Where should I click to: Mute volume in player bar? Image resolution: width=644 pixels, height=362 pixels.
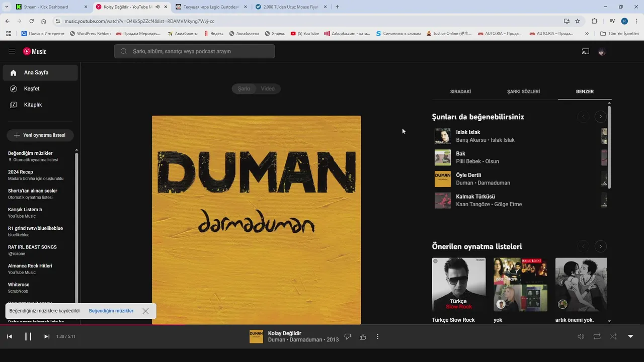tap(581, 336)
